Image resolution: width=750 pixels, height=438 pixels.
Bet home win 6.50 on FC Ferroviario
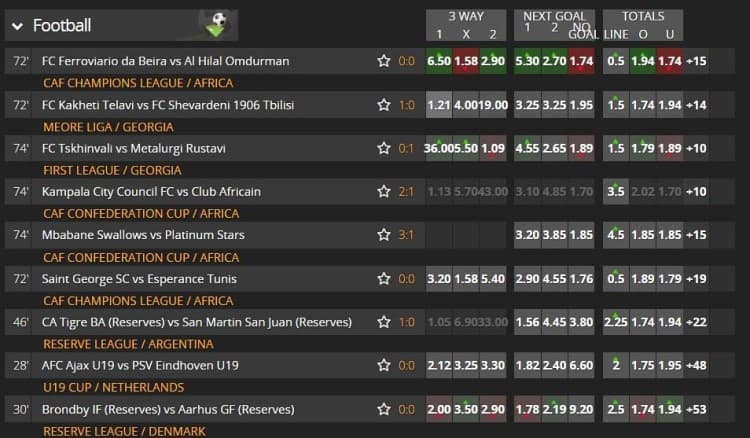click(x=439, y=61)
